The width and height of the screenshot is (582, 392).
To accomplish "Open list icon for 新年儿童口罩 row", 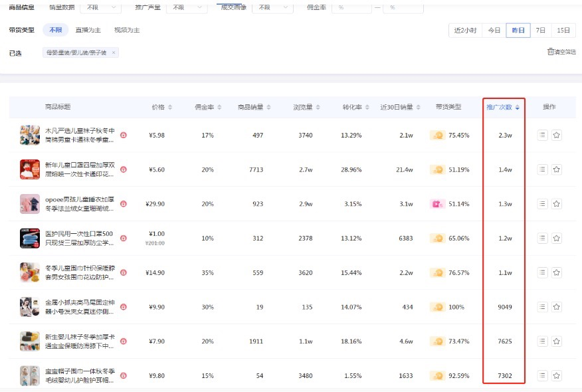I will [542, 169].
